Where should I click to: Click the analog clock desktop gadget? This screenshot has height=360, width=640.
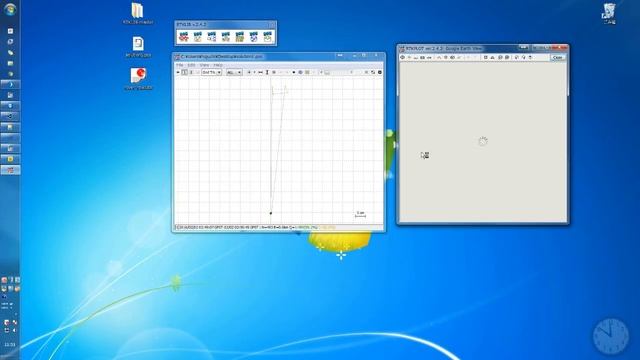tap(611, 336)
